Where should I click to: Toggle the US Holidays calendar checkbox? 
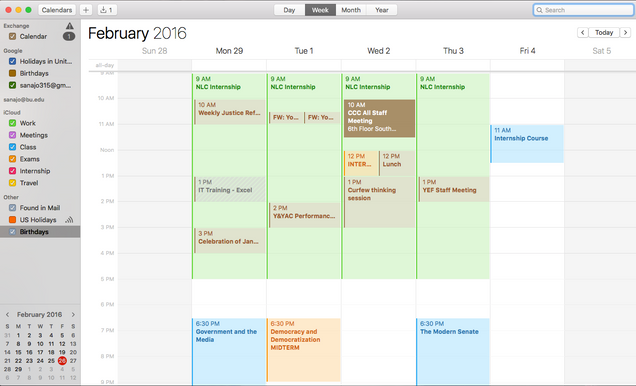pyautogui.click(x=12, y=220)
